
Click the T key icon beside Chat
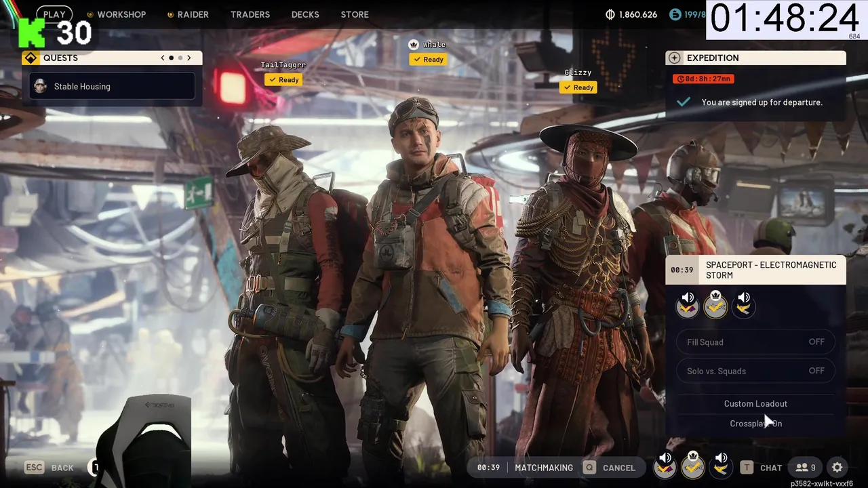pos(747,468)
